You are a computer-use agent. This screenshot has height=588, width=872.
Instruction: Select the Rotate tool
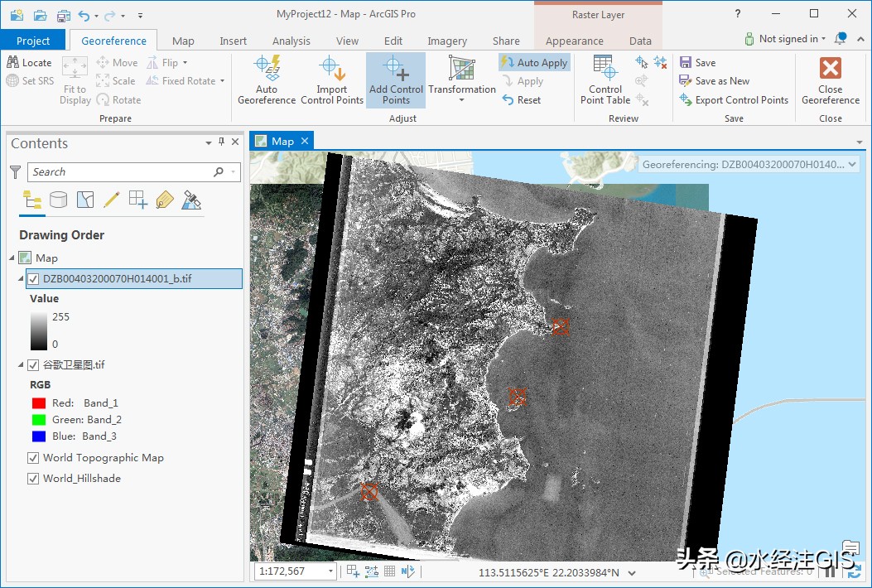pos(118,100)
